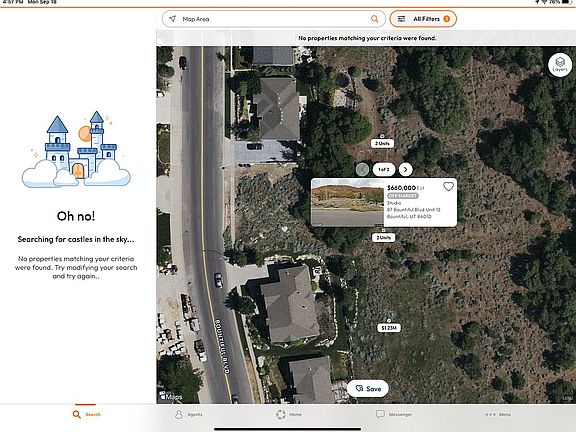Tap the 1 of 2 listing counter
Image resolution: width=576 pixels, height=432 pixels.
click(x=384, y=169)
